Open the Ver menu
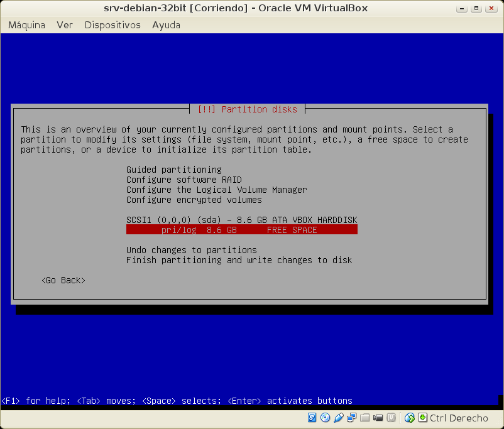 point(65,25)
